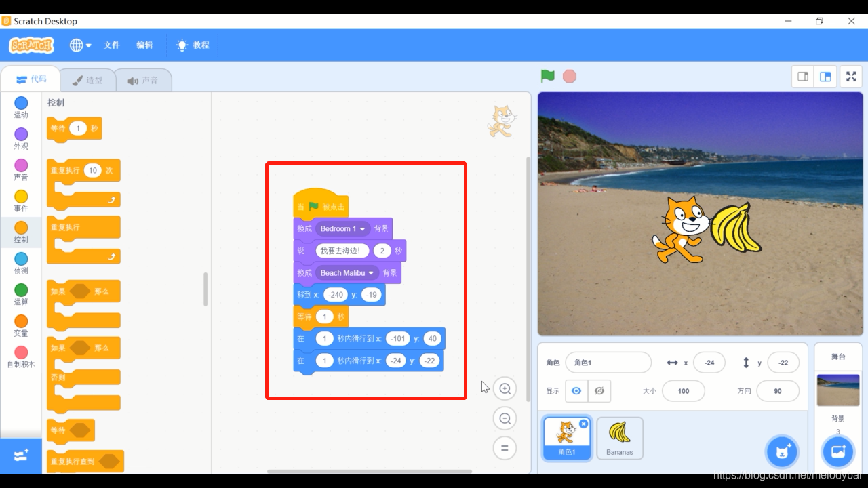Select the 外观 looks category
The height and width of the screenshot is (488, 868).
(x=21, y=138)
